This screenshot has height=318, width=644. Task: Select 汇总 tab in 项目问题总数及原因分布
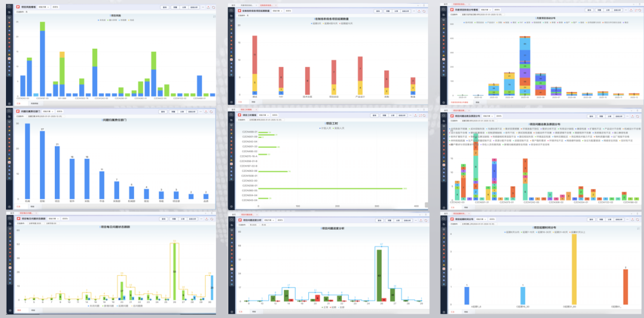[454, 208]
